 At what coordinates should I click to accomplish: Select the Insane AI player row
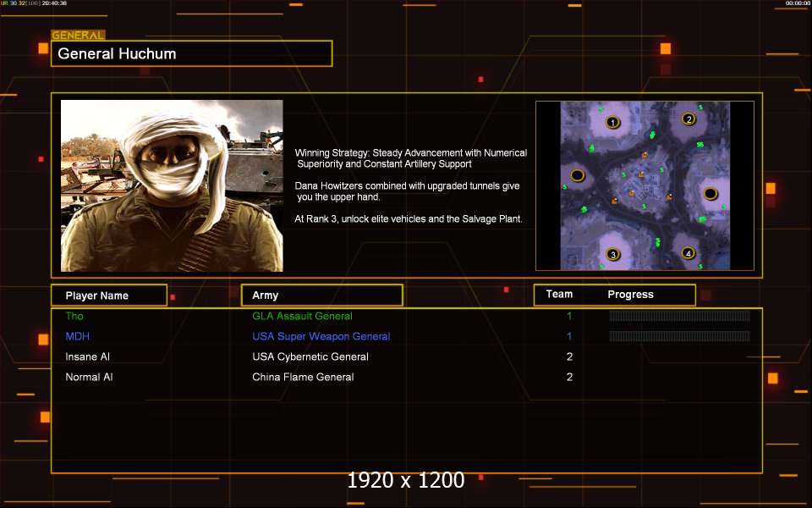407,356
